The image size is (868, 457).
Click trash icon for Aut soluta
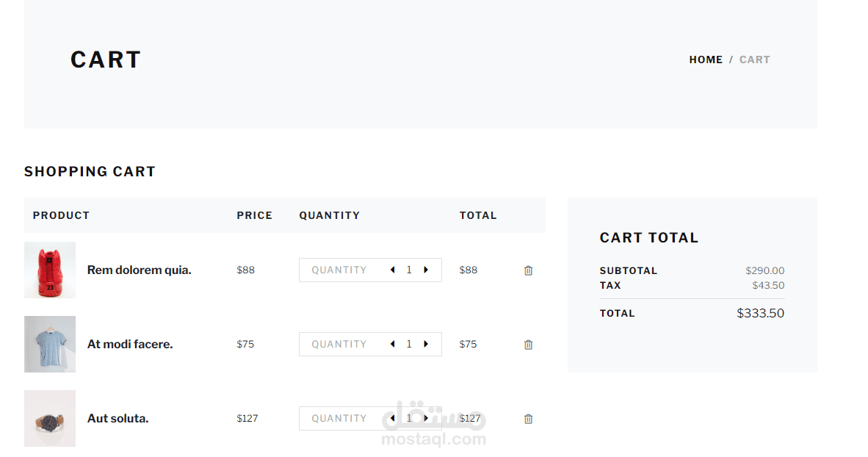point(528,419)
